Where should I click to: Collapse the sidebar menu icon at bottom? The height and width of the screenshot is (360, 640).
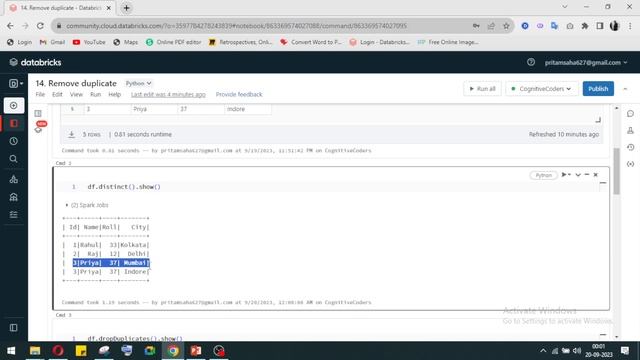pyautogui.click(x=13, y=328)
